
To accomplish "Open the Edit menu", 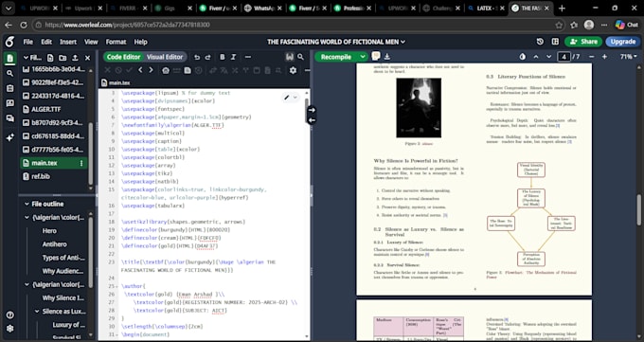I will [46, 42].
